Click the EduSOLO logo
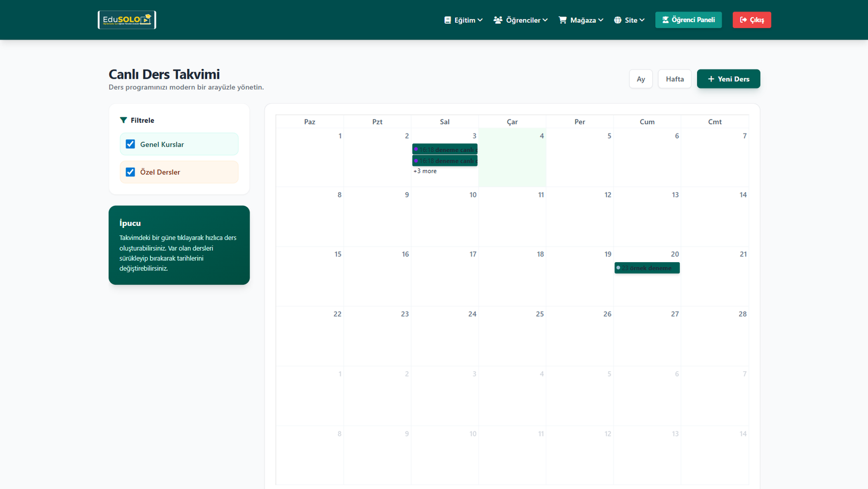The width and height of the screenshot is (868, 489). (127, 20)
